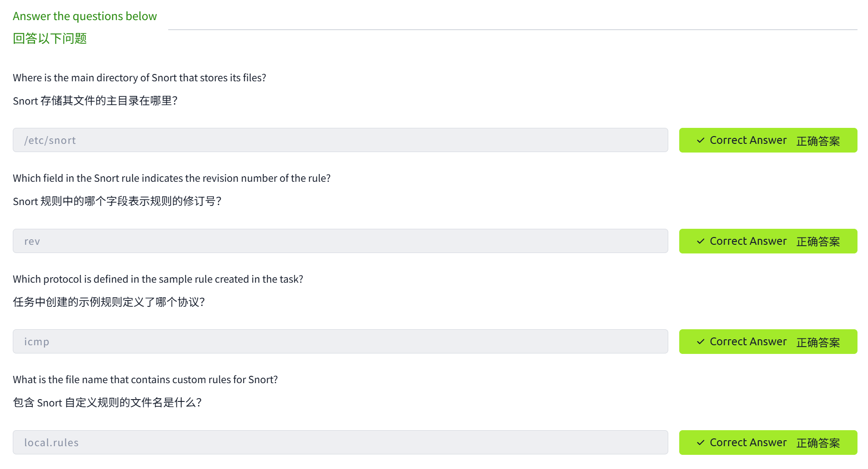Click the Chinese question text Snort 存储其文件的主目录在哪里
The height and width of the screenshot is (469, 868).
pyautogui.click(x=95, y=101)
